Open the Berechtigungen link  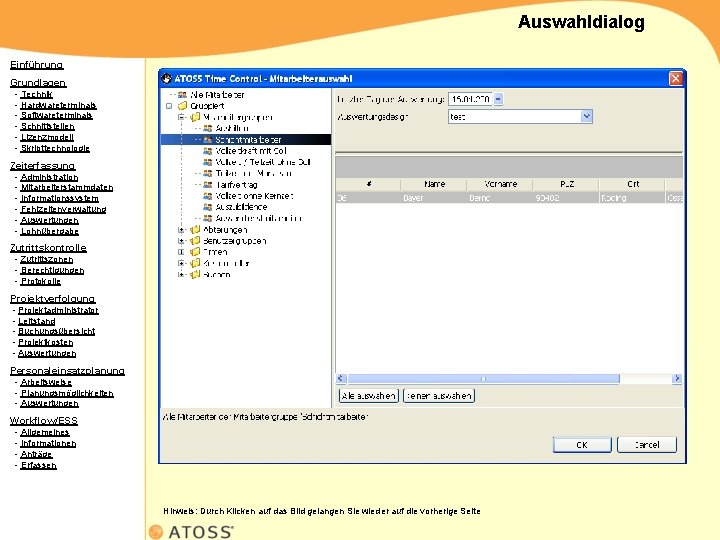click(x=52, y=270)
